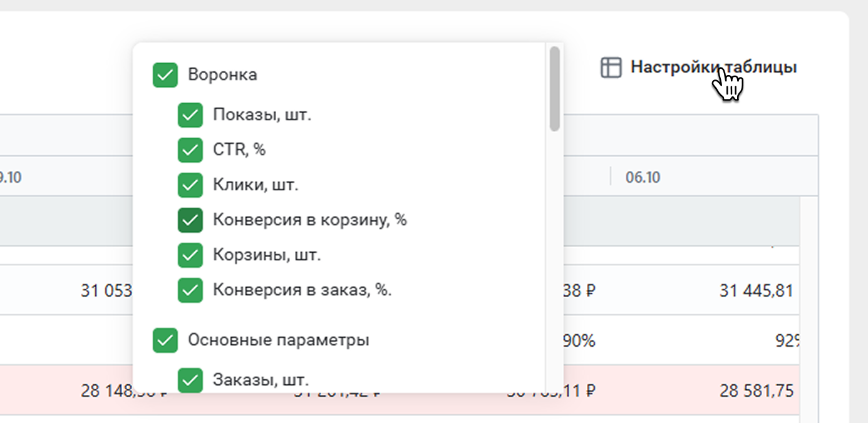Click the 31 445,81 table cell
Image resolution: width=868 pixels, height=423 pixels.
click(x=757, y=291)
